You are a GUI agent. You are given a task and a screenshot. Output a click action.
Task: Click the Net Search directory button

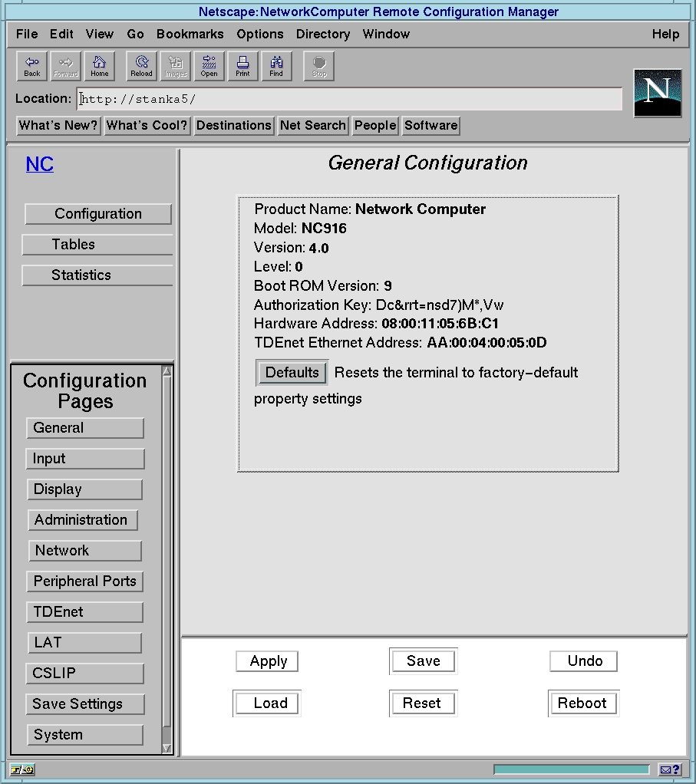tap(313, 126)
